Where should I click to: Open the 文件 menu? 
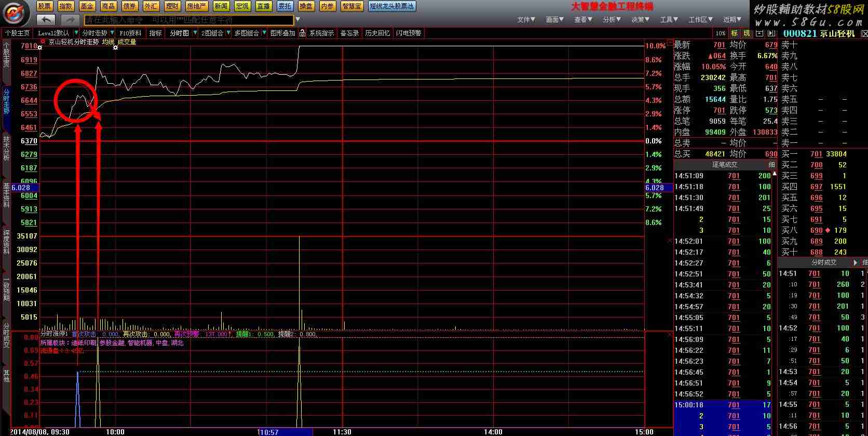pyautogui.click(x=526, y=19)
